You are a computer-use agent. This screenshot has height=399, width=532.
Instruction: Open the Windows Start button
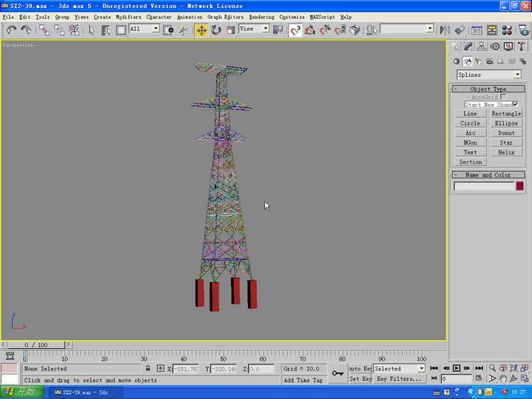coord(22,392)
